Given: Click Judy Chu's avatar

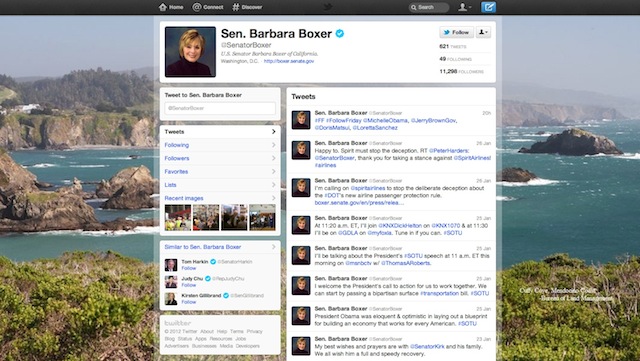Looking at the screenshot, I should coord(171,282).
